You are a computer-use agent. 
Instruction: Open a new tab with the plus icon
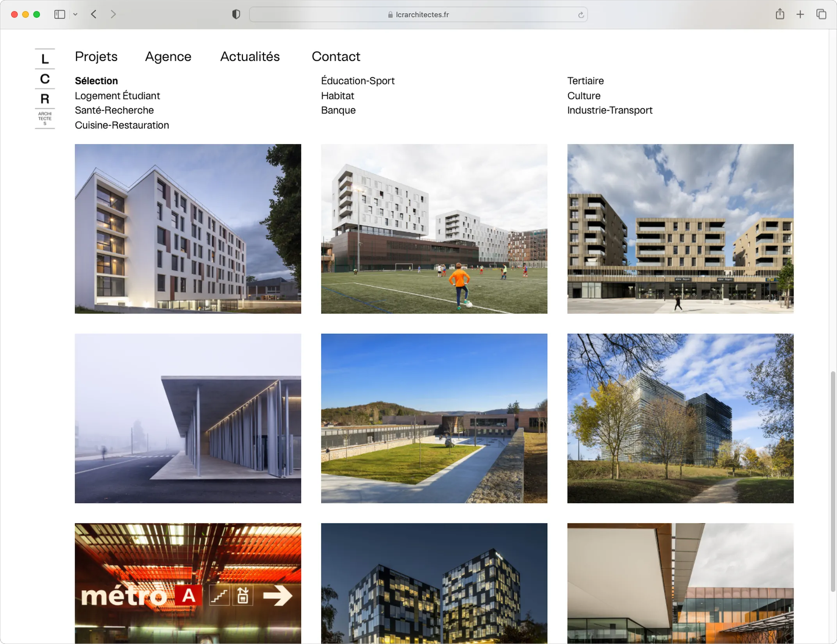(800, 14)
